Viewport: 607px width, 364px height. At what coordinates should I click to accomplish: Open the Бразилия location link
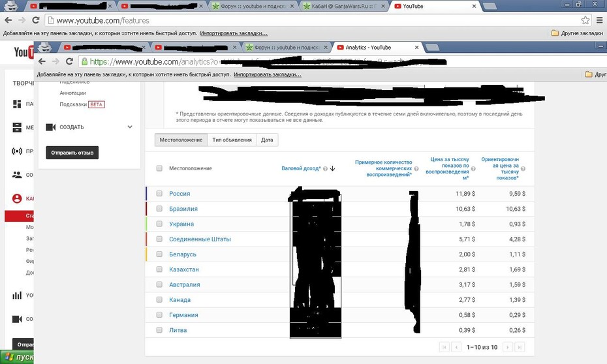pyautogui.click(x=183, y=209)
